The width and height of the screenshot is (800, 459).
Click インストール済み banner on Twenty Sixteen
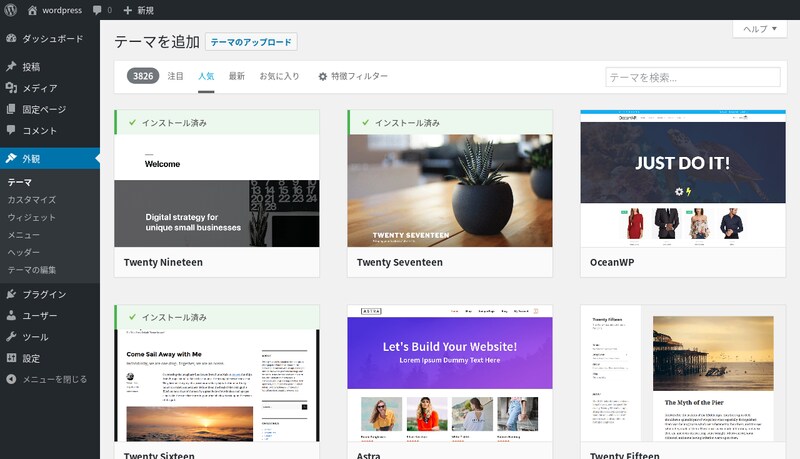tap(217, 317)
